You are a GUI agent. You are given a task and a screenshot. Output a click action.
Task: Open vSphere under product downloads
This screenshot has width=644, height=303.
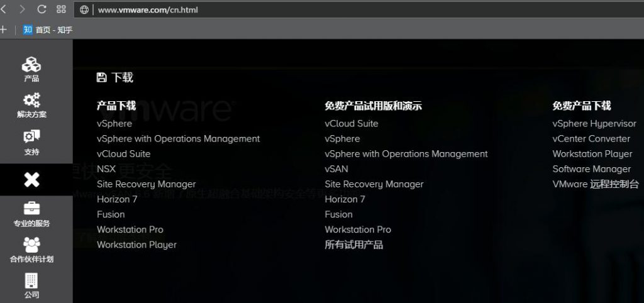coord(114,124)
